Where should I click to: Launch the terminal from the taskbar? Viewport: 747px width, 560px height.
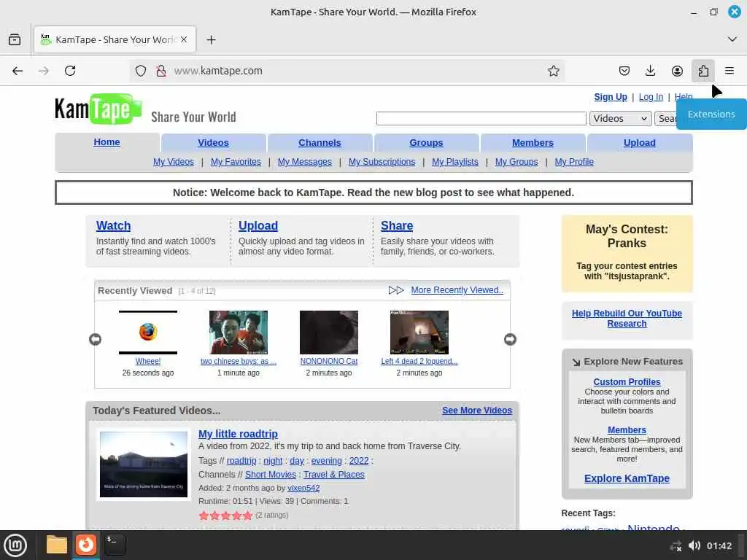pos(115,545)
